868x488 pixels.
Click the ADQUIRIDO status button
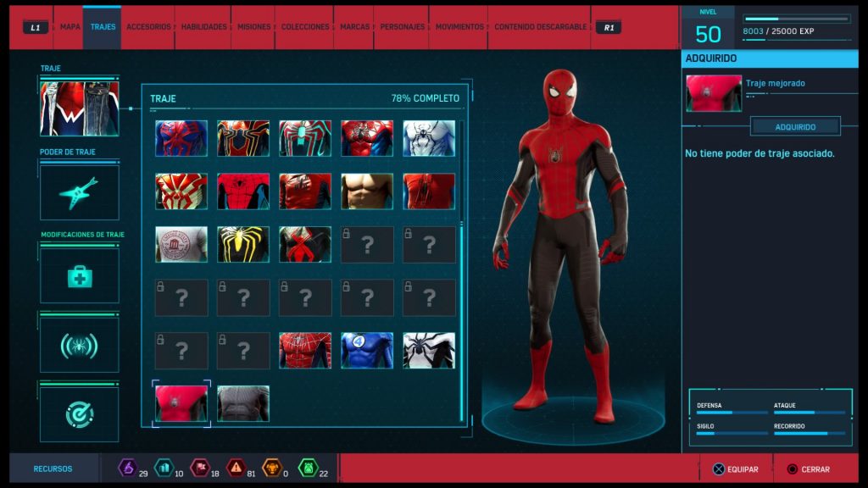coord(795,127)
